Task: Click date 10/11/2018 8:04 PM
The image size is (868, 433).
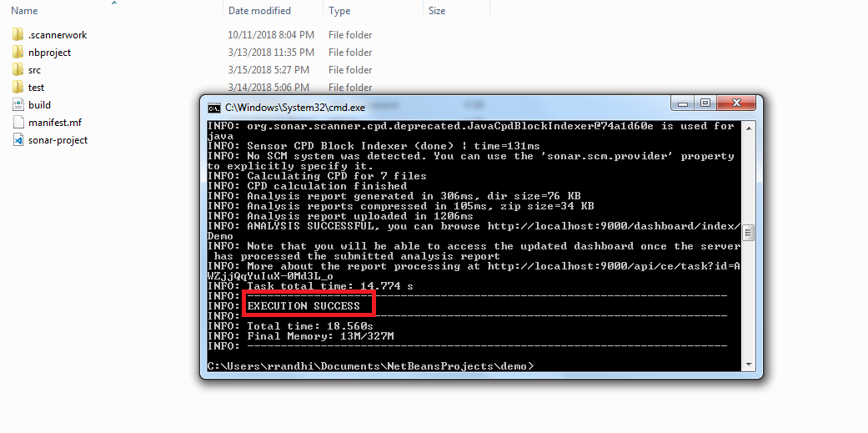Action: (x=271, y=35)
